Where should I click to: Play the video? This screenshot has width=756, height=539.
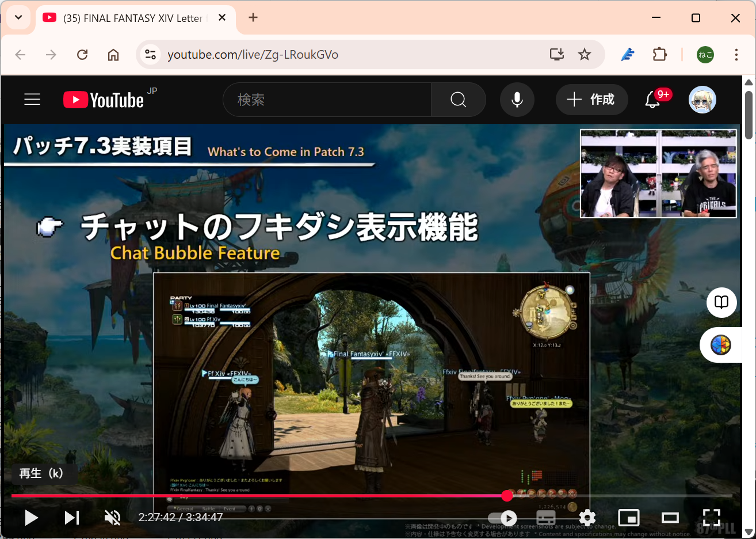(x=31, y=517)
